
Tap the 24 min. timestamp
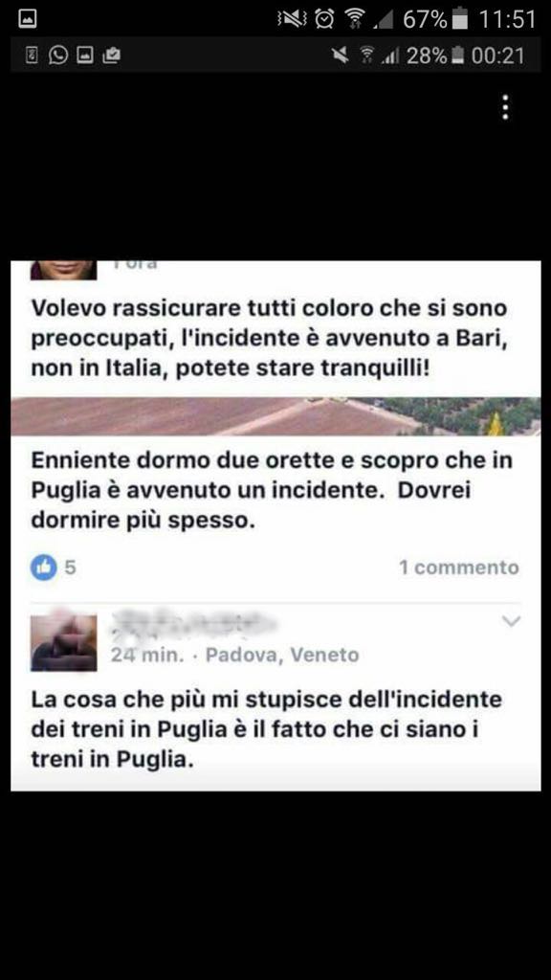[x=147, y=655]
